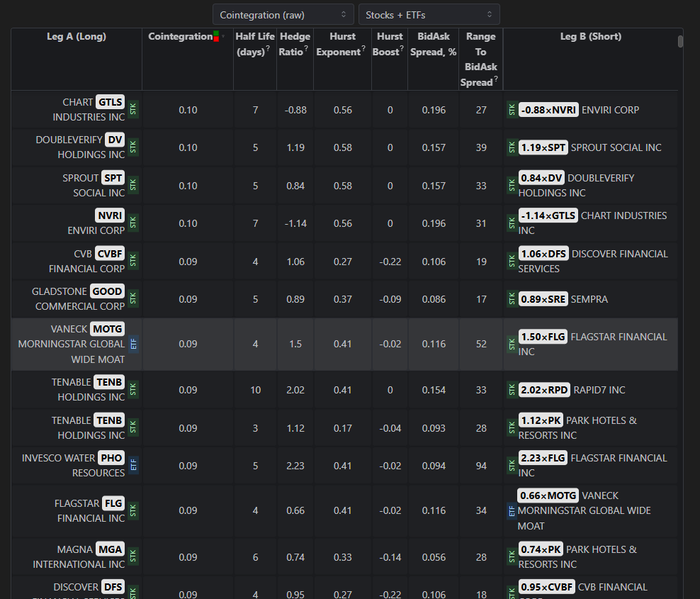Screen dimensions: 700x599
Task: Click the GOOD ticker badge in Leg A
Action: [x=107, y=291]
